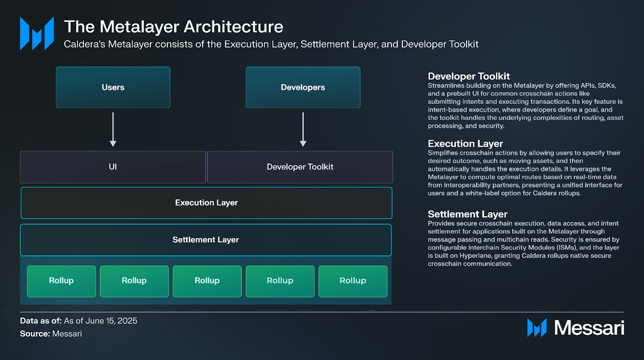Click the Messari wordmark text

tap(589, 328)
